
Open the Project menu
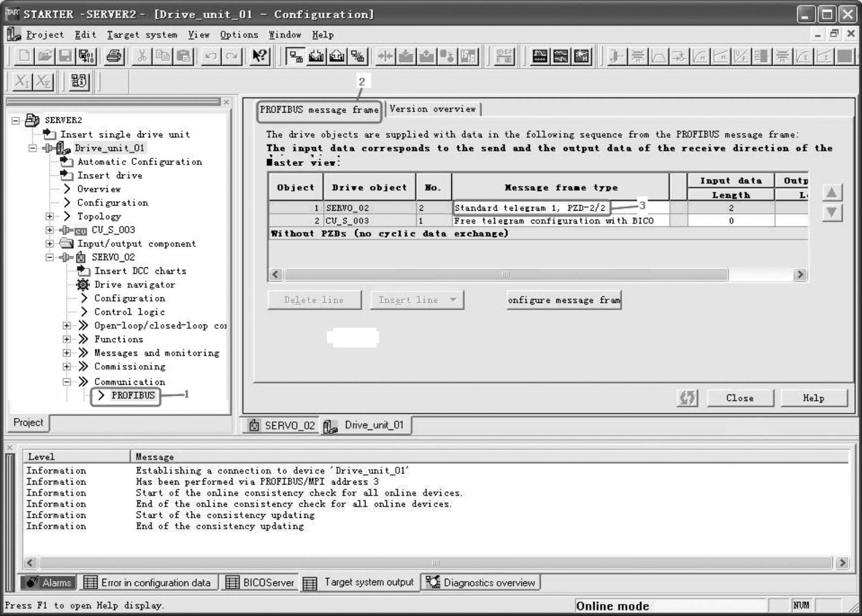[x=45, y=35]
